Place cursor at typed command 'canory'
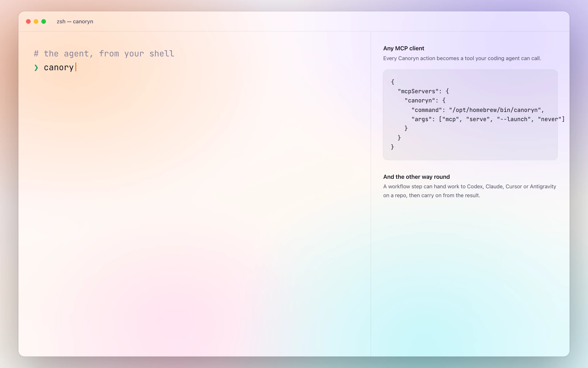Viewport: 588px width, 368px height. (x=59, y=67)
